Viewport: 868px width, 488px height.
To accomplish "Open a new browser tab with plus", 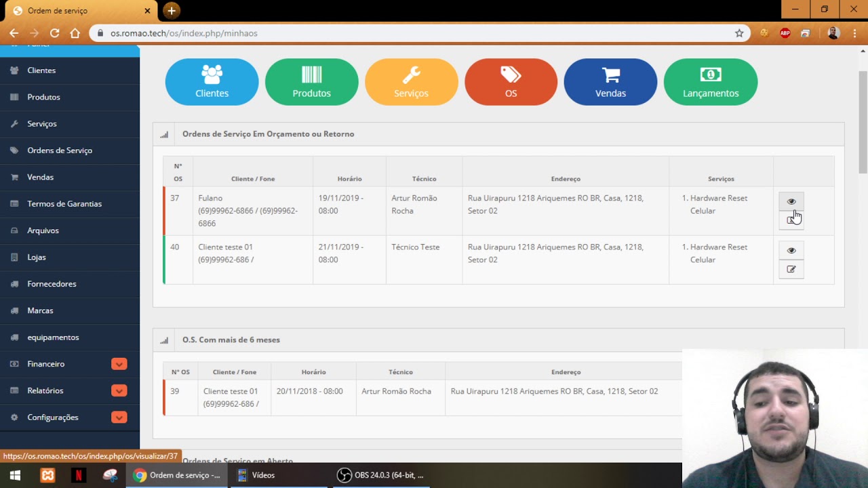I will pyautogui.click(x=172, y=11).
